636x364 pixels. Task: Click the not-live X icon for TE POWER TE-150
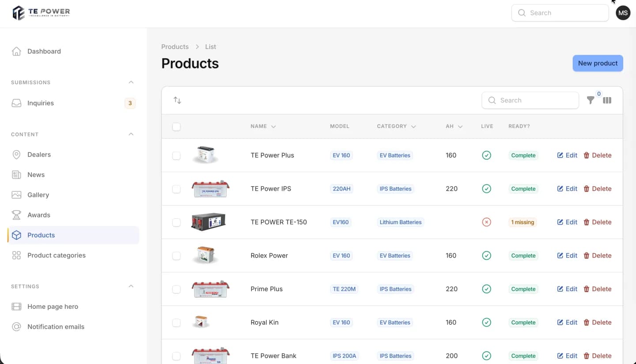(x=486, y=222)
